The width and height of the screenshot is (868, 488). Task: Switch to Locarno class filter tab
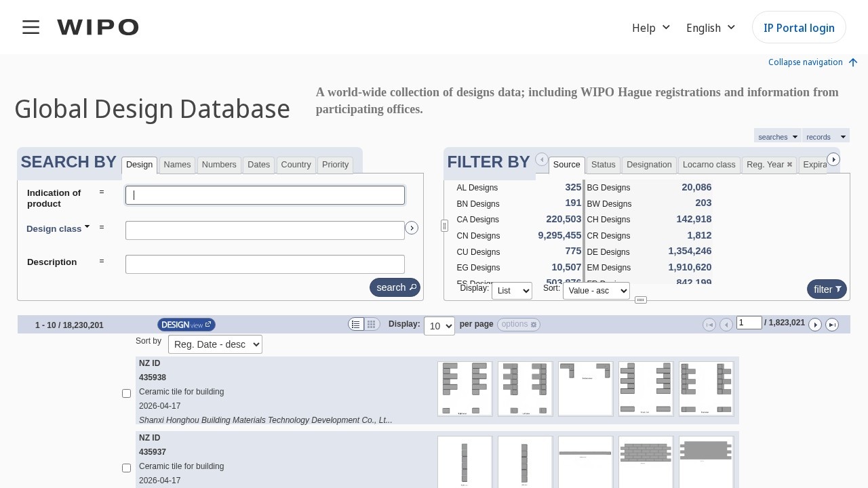tap(709, 165)
